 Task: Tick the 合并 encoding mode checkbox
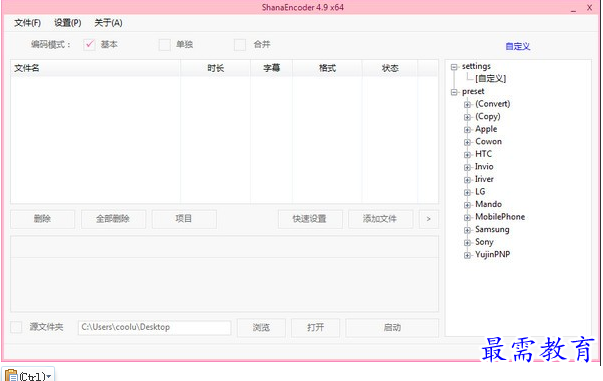tap(240, 45)
